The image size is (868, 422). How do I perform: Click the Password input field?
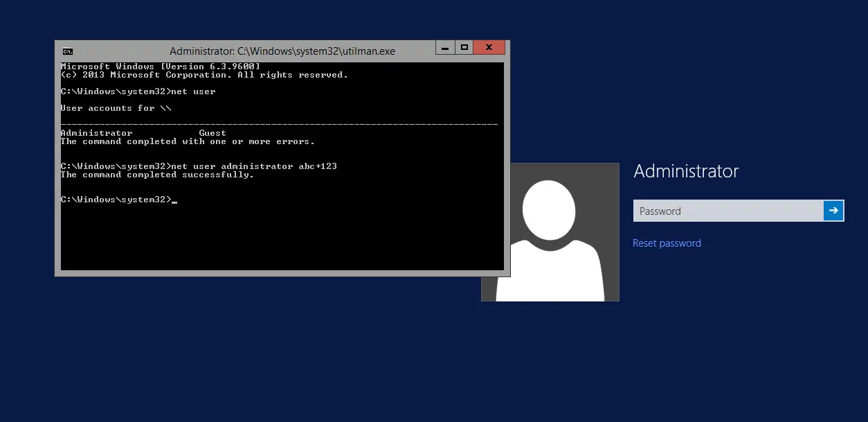point(727,211)
